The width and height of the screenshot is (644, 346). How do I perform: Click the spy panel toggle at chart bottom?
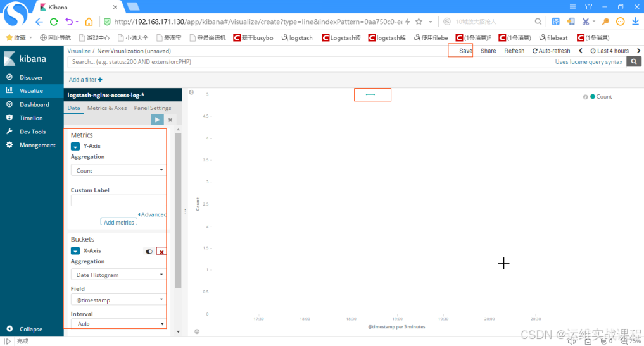coord(197,331)
